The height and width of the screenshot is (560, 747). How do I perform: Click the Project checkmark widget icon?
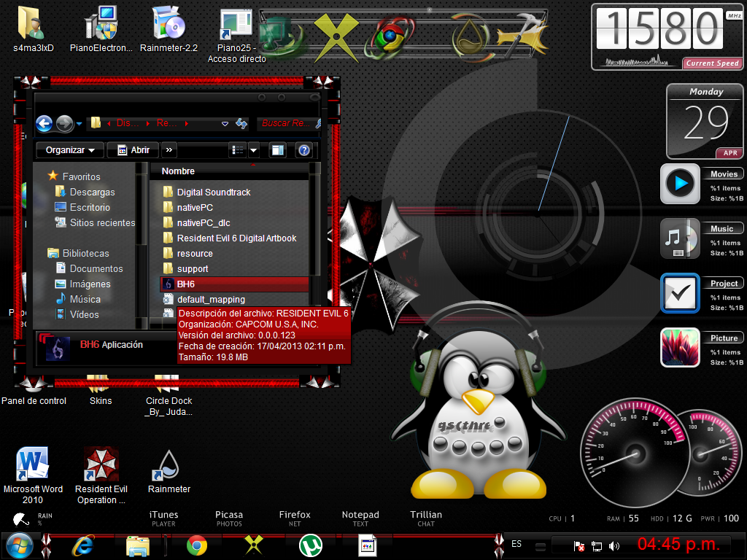pyautogui.click(x=680, y=293)
